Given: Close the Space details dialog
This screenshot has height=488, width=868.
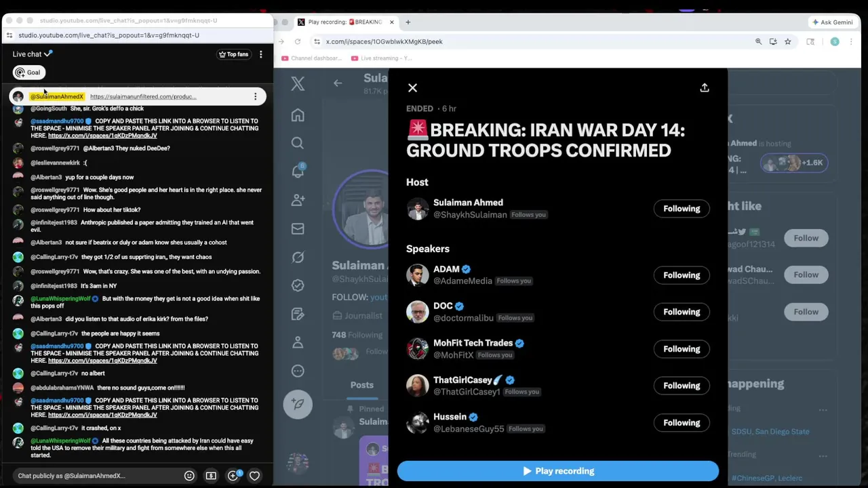Looking at the screenshot, I should (412, 87).
